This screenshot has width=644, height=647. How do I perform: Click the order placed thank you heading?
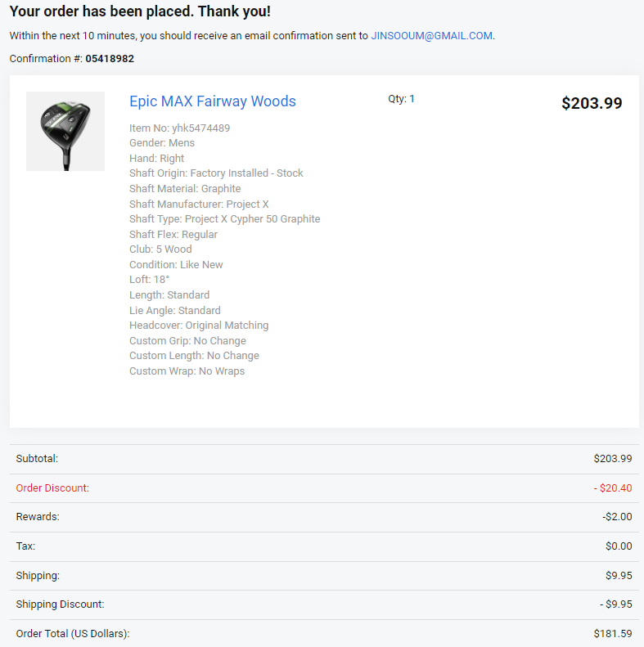140,12
